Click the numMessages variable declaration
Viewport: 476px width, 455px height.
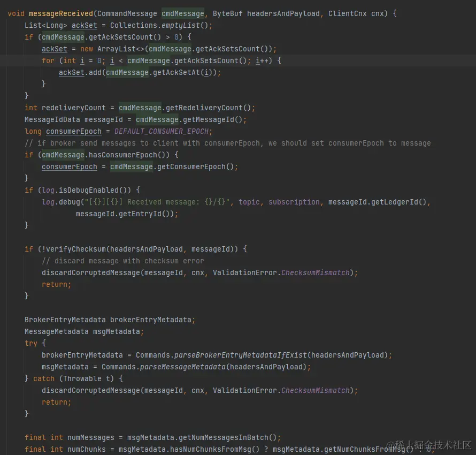(91, 438)
